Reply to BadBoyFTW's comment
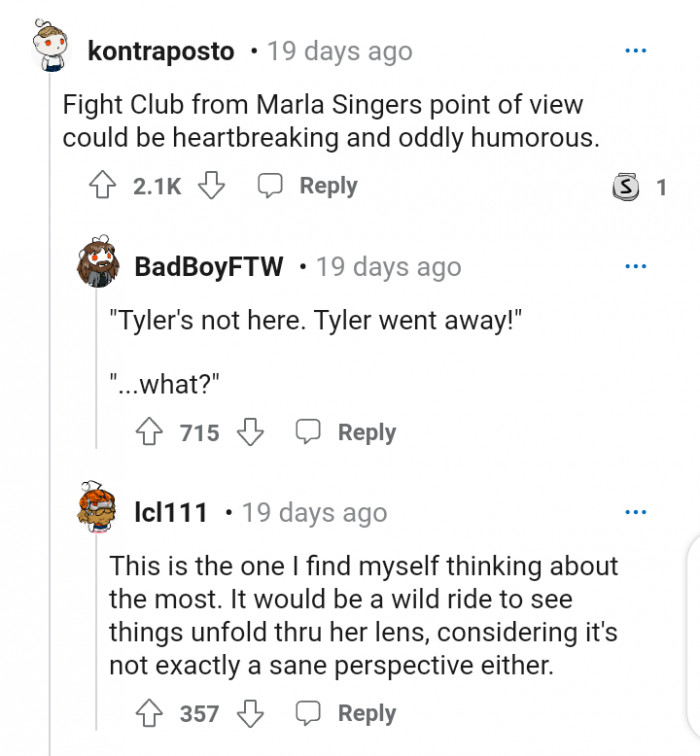This screenshot has width=700, height=756. coord(346,432)
